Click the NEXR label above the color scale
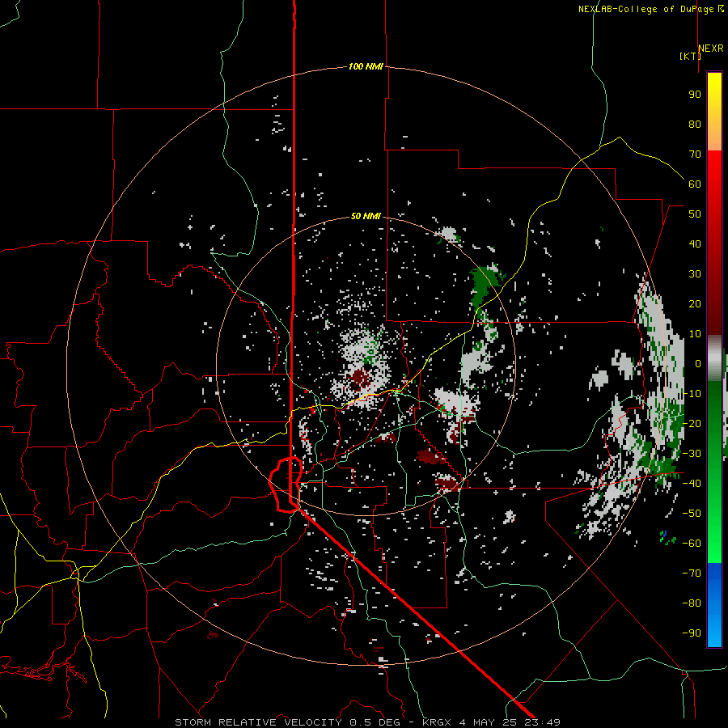This screenshot has width=728, height=728. [x=711, y=49]
